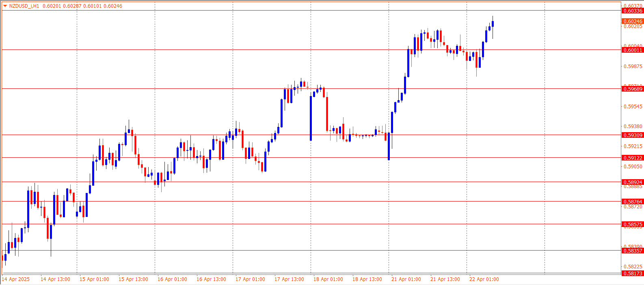Click the red 0.59689 level label

point(633,89)
